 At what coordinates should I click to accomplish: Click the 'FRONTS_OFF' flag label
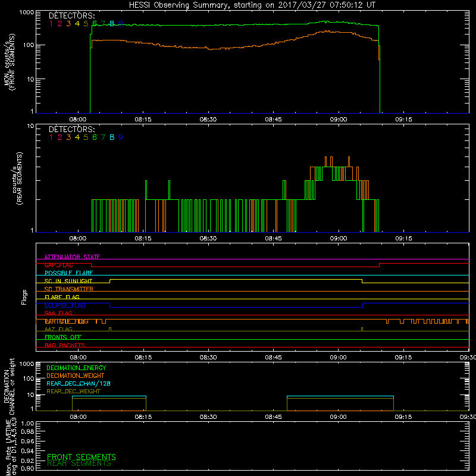pyautogui.click(x=63, y=337)
